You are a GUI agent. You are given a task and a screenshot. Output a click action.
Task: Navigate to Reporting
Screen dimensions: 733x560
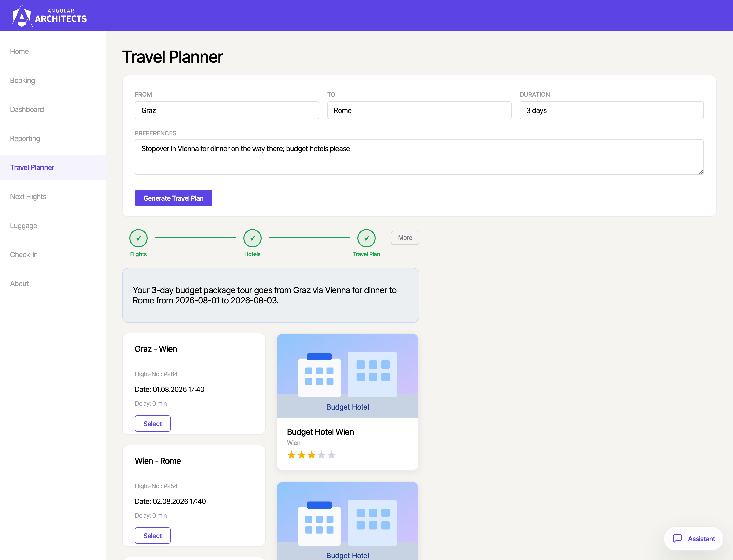tap(25, 138)
